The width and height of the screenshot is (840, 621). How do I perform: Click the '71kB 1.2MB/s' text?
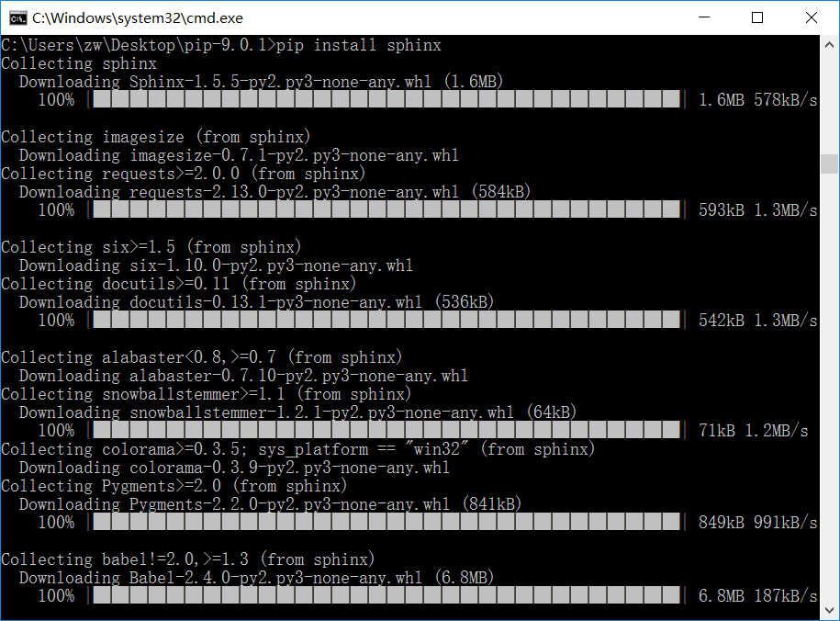pyautogui.click(x=753, y=430)
